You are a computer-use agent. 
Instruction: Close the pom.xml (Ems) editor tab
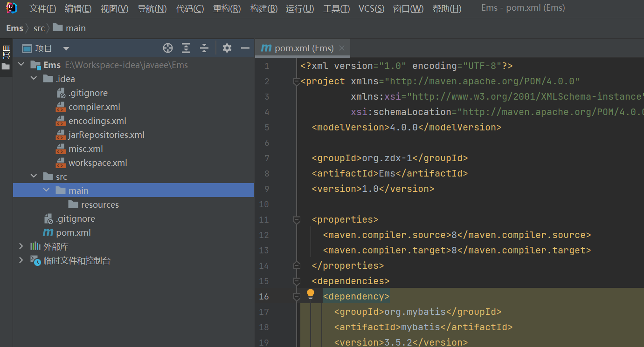pos(342,48)
